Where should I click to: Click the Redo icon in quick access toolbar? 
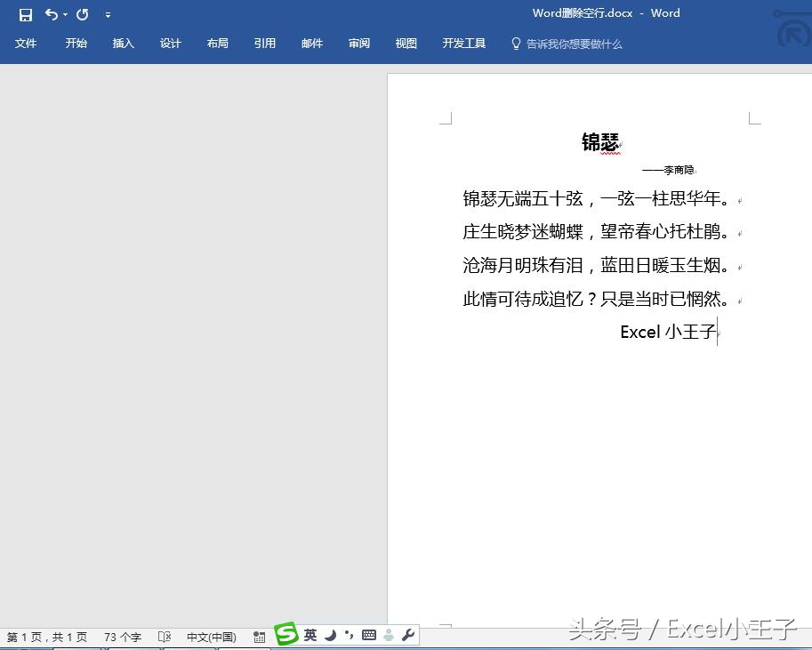click(x=83, y=13)
